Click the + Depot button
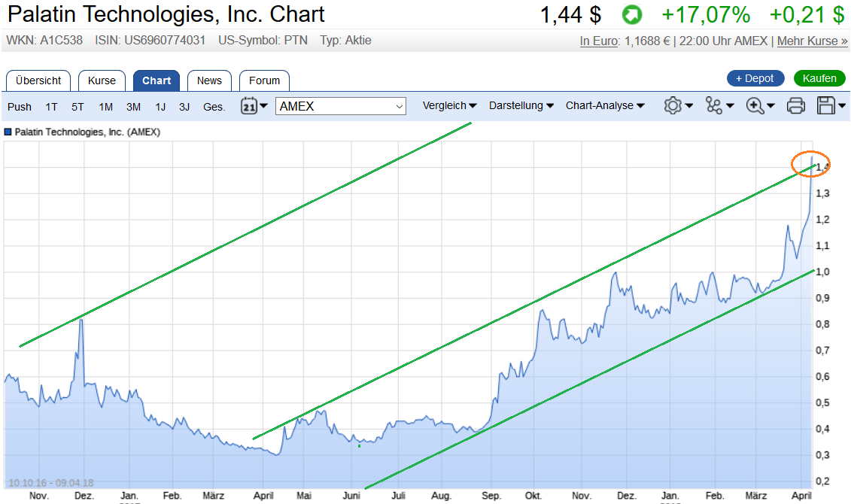851x504 pixels. click(755, 78)
